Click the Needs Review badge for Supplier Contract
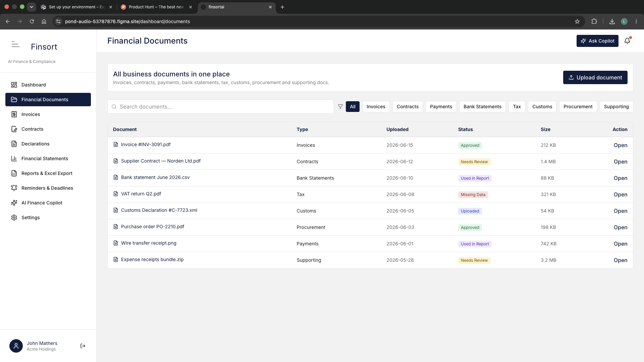 point(474,162)
